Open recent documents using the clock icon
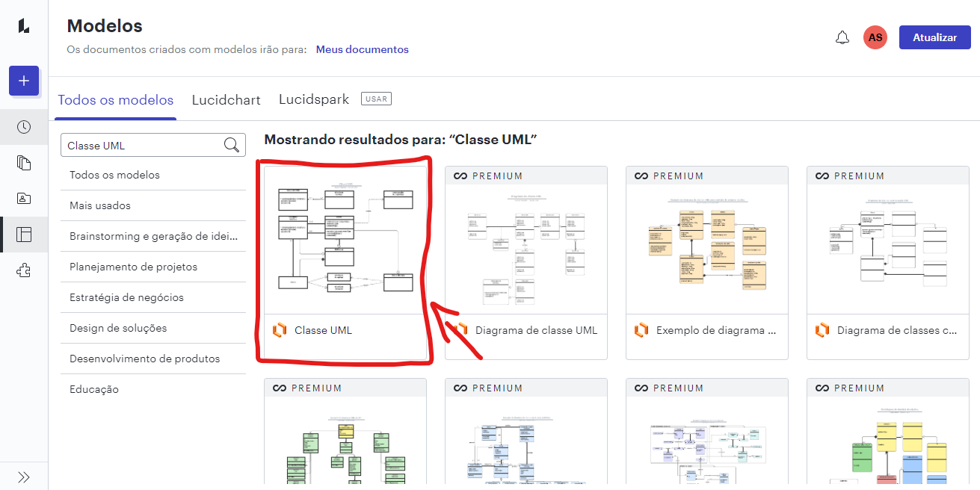This screenshot has width=980, height=490. (x=23, y=127)
